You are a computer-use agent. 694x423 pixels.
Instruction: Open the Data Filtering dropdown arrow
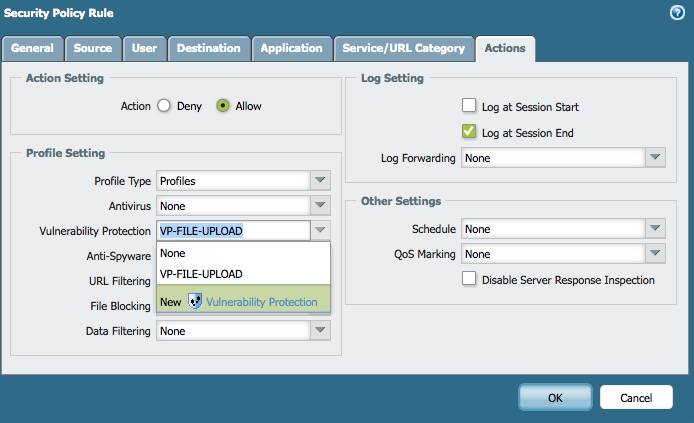pyautogui.click(x=320, y=331)
